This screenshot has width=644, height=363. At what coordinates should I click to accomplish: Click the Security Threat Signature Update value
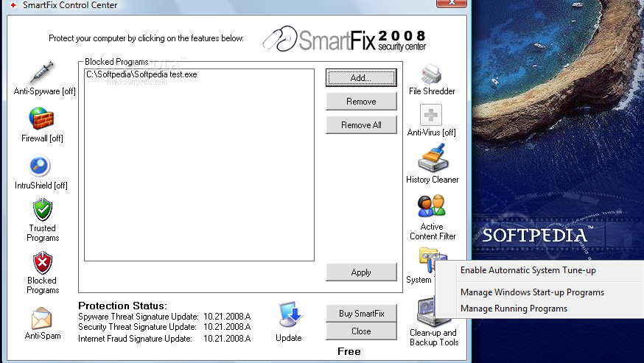(x=227, y=327)
